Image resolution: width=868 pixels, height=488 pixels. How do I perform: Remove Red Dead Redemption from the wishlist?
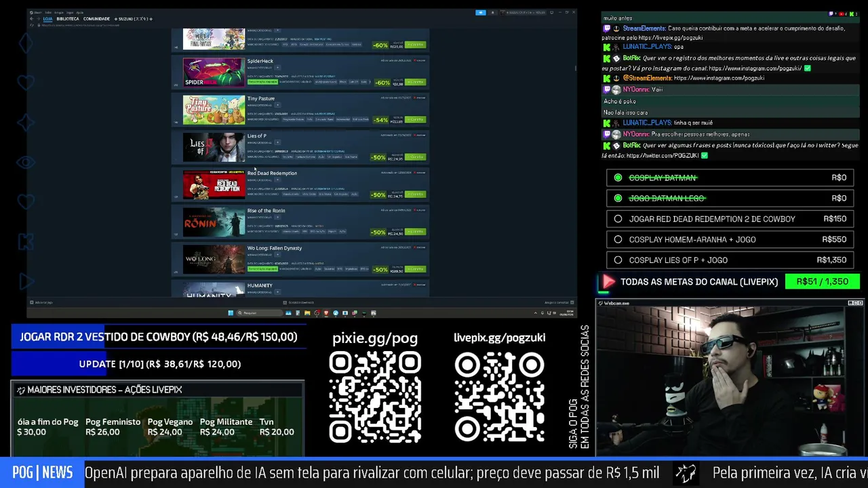pos(421,172)
